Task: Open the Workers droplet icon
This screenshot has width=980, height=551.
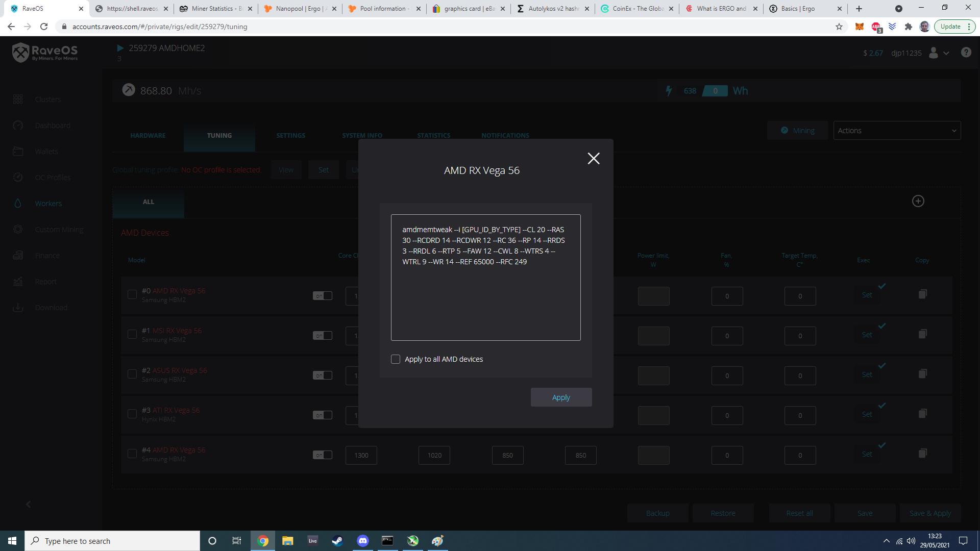Action: coord(18,204)
